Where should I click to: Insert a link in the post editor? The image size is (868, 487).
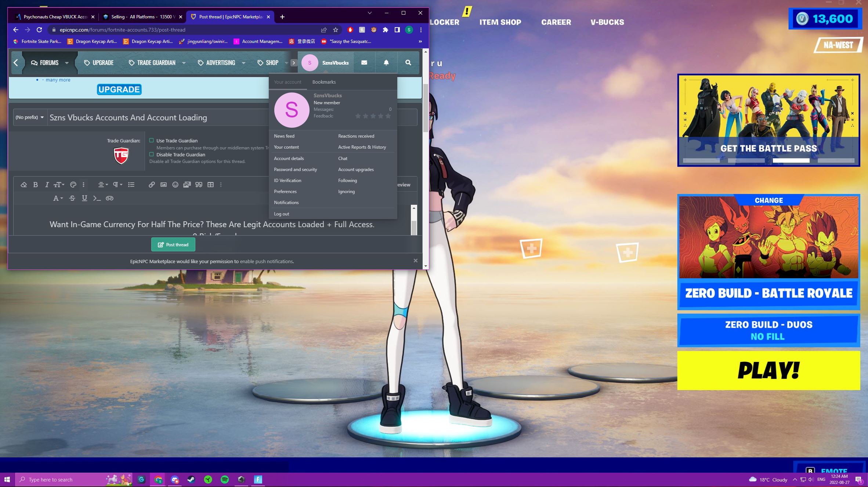[152, 185]
